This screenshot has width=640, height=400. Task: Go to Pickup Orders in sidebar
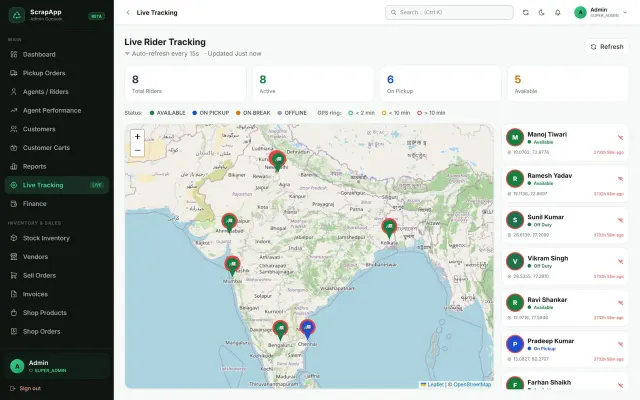57,73
